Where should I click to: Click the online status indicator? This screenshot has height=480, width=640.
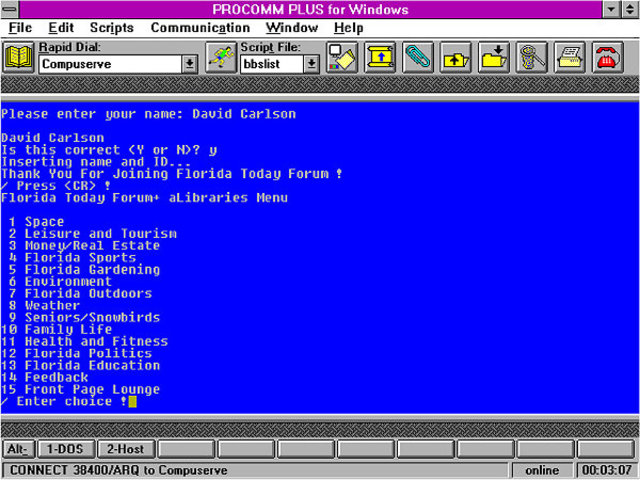(x=542, y=470)
